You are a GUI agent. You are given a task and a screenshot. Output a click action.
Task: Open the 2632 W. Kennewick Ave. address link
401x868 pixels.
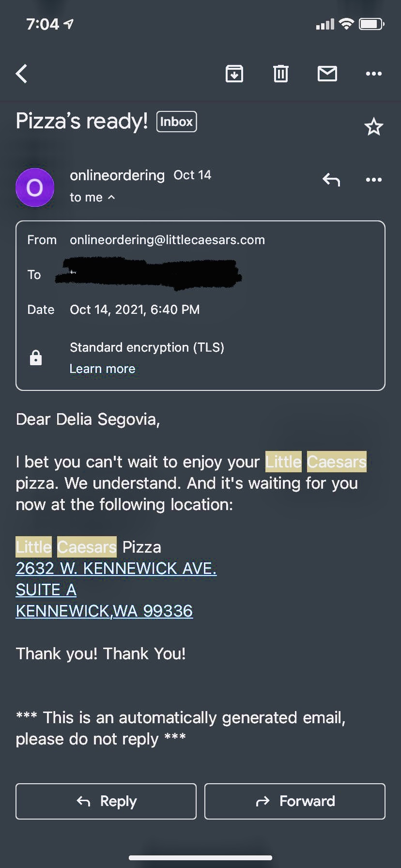pyautogui.click(x=116, y=568)
